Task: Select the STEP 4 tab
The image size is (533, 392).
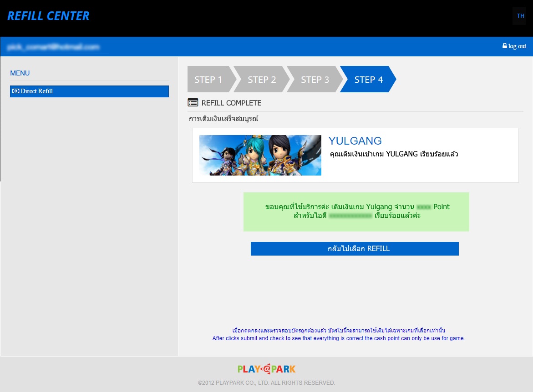Action: click(368, 80)
